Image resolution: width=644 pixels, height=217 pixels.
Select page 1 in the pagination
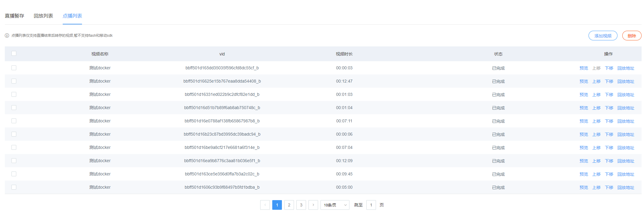[x=277, y=205]
